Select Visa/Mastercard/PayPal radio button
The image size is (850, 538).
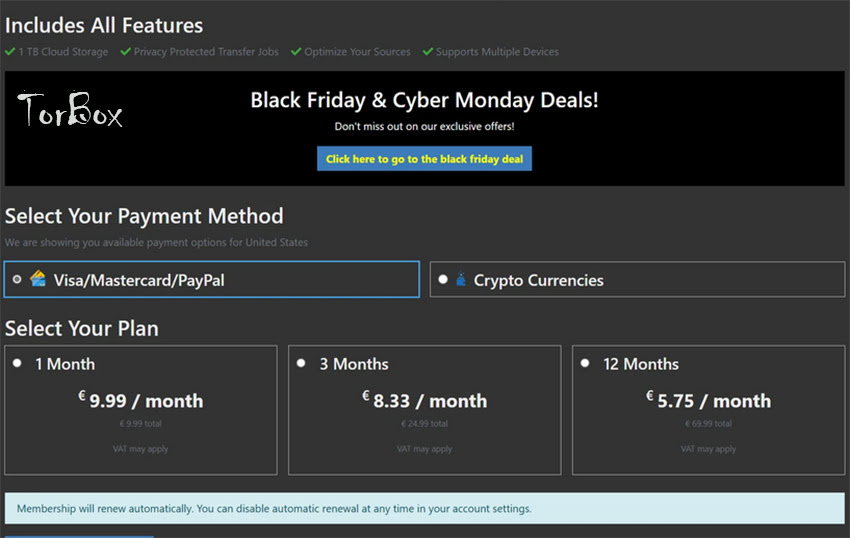tap(17, 279)
